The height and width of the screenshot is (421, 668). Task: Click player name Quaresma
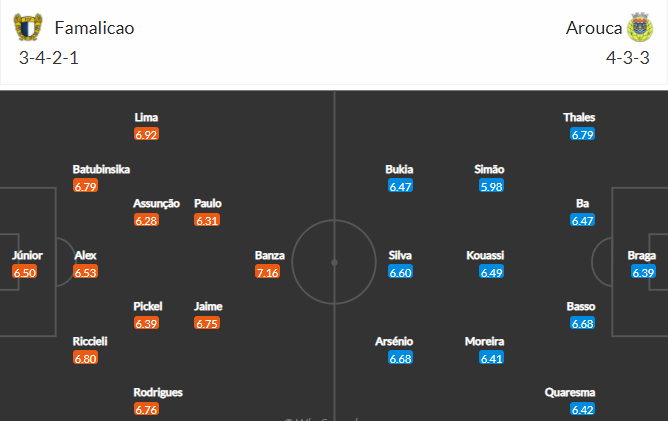coord(570,392)
